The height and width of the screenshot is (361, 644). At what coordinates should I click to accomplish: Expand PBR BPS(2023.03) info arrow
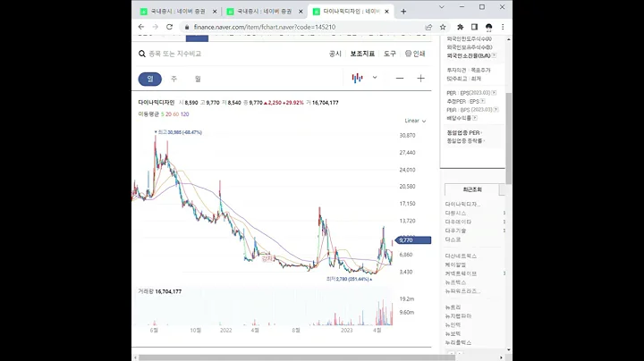(x=496, y=110)
